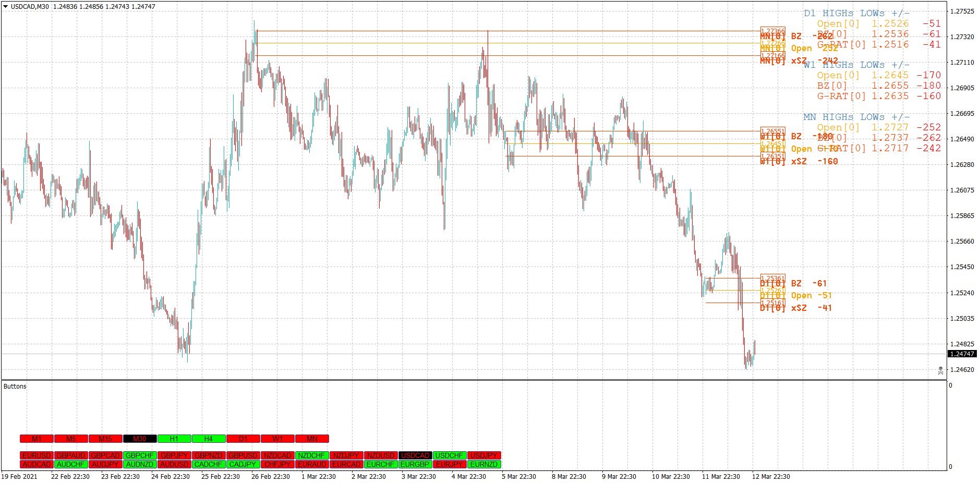Select the MN timeframe button
This screenshot has width=980, height=483.
pos(312,439)
